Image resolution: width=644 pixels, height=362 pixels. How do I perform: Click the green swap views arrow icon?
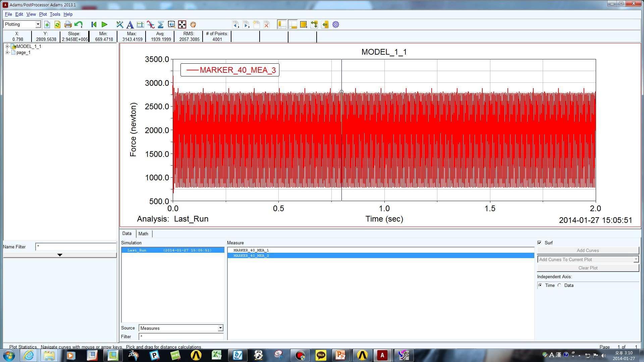(x=314, y=24)
